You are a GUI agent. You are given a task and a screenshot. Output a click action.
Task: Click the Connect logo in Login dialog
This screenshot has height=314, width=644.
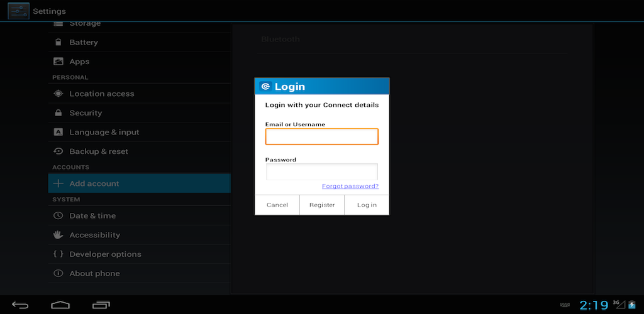point(265,87)
